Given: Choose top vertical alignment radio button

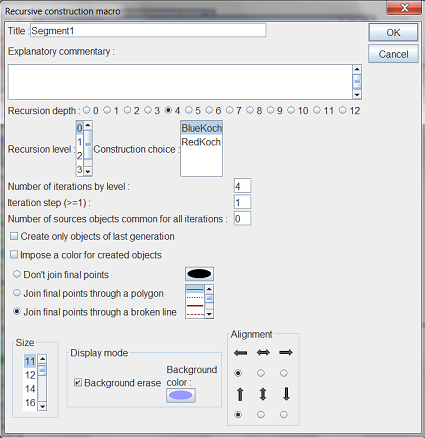Looking at the screenshot, I should [238, 415].
